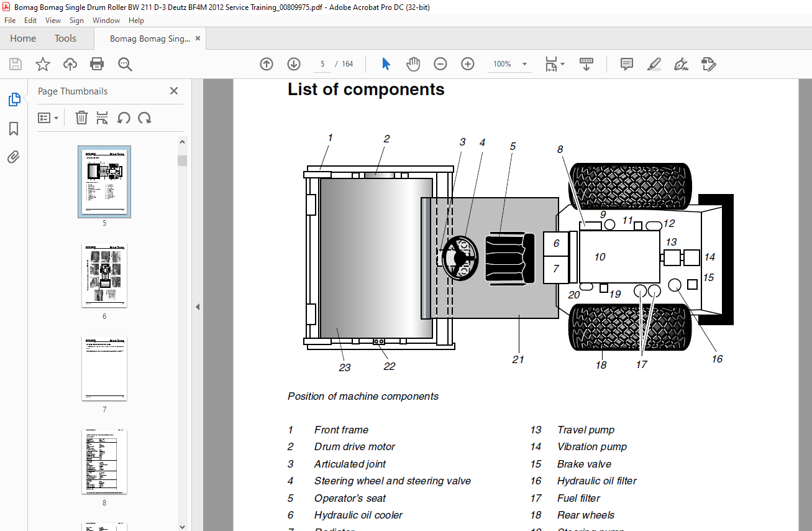Select page 6 thumbnail
Image resolution: width=812 pixels, height=531 pixels.
click(104, 275)
